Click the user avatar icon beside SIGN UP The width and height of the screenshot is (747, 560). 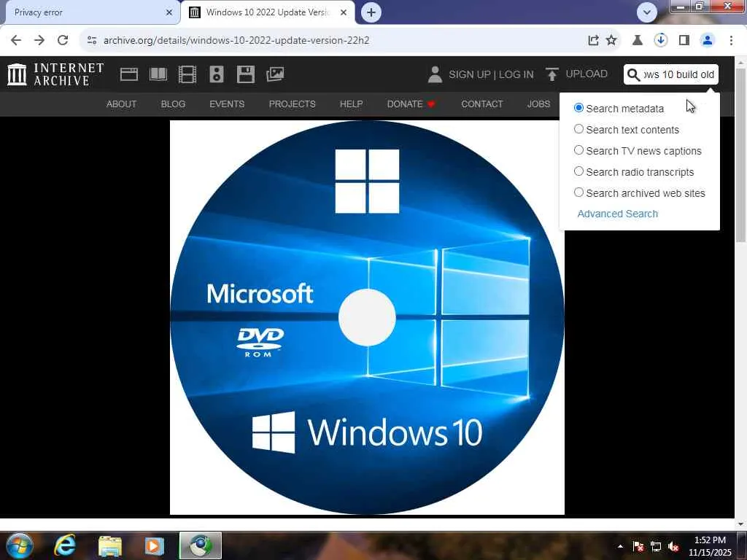tap(435, 74)
